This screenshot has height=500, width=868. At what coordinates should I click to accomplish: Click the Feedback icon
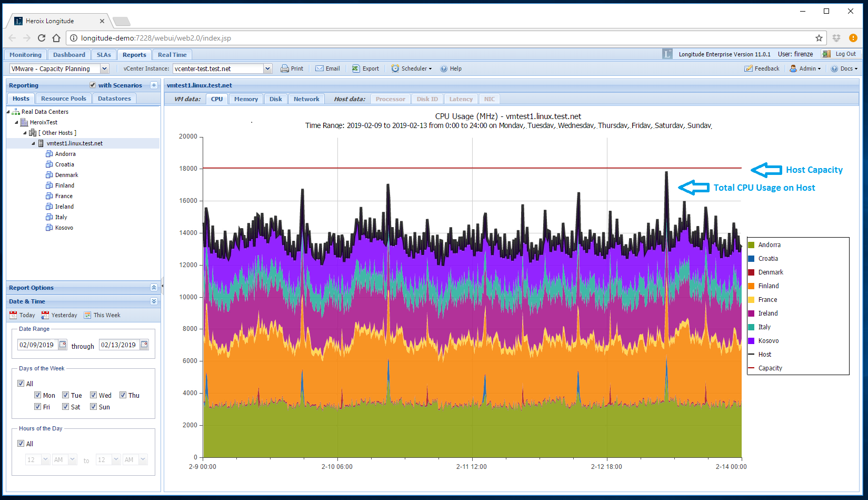point(748,68)
